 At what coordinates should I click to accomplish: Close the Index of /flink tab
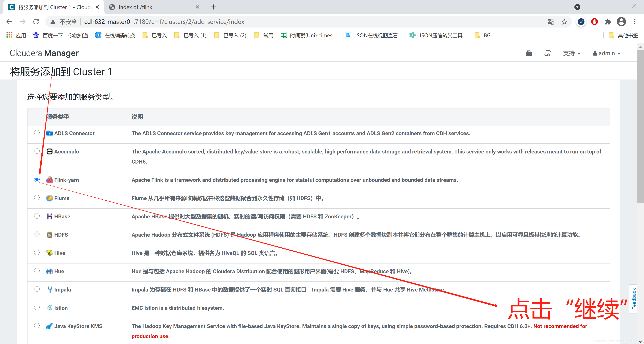pos(197,7)
